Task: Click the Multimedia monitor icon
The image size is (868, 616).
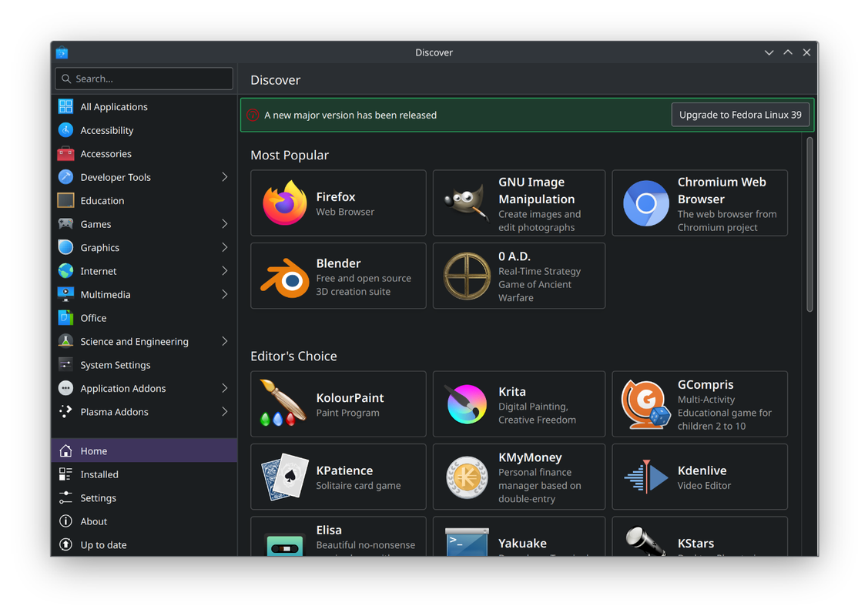Action: 65,294
